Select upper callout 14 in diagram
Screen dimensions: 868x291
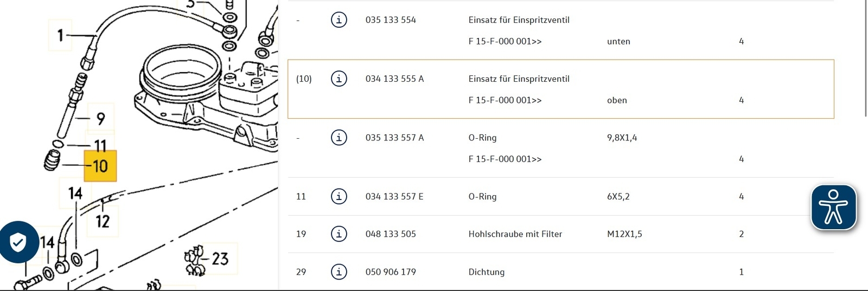pyautogui.click(x=75, y=193)
